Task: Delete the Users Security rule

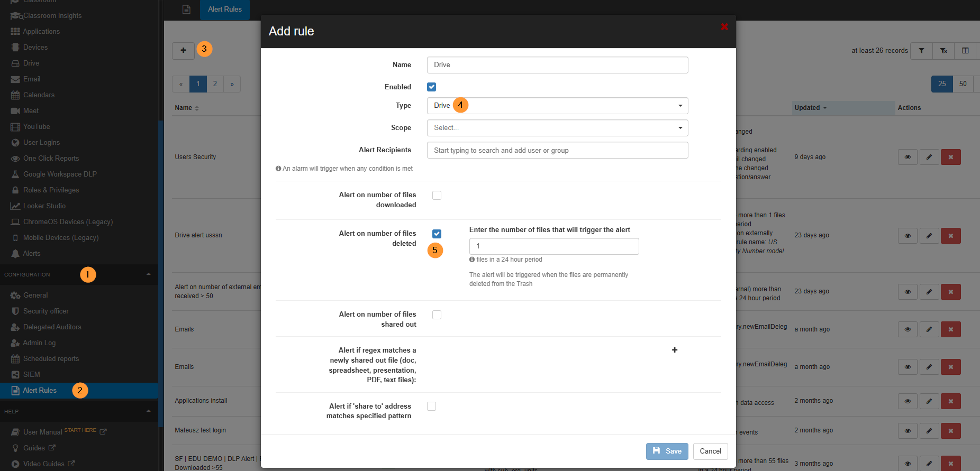Action: pyautogui.click(x=951, y=157)
